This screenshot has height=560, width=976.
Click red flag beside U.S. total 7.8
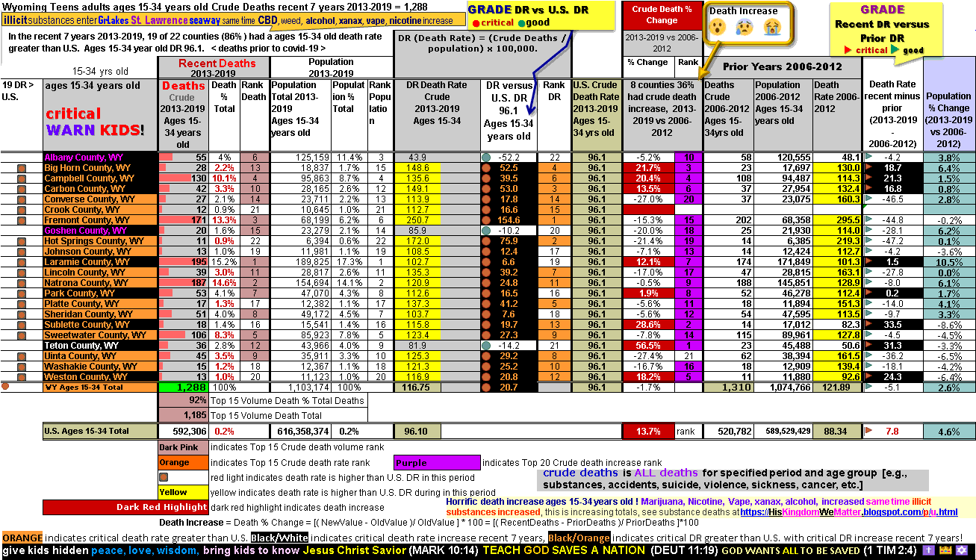(x=868, y=431)
